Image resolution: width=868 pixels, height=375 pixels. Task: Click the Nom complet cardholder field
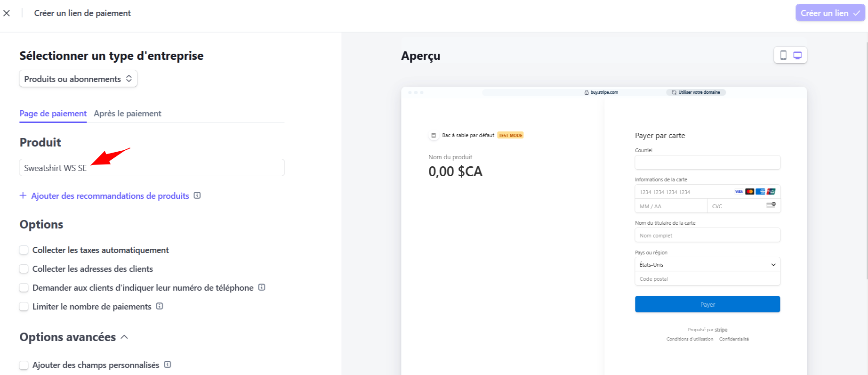click(x=707, y=235)
